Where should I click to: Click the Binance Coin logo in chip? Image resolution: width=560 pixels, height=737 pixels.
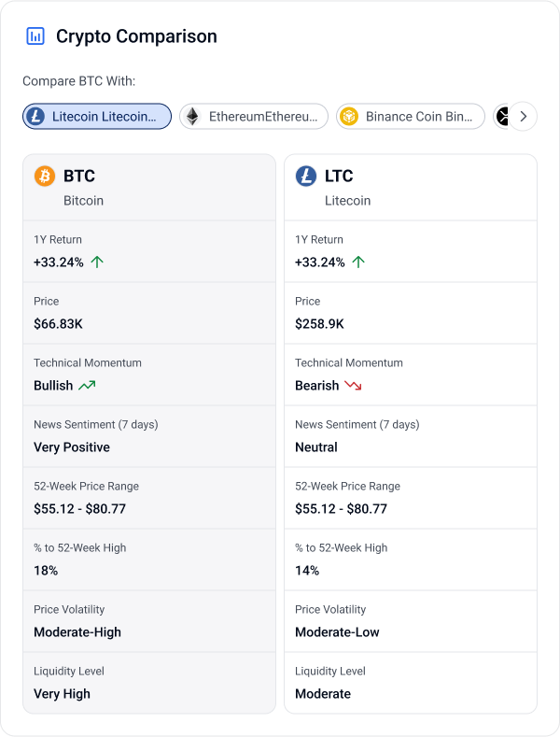(x=349, y=117)
